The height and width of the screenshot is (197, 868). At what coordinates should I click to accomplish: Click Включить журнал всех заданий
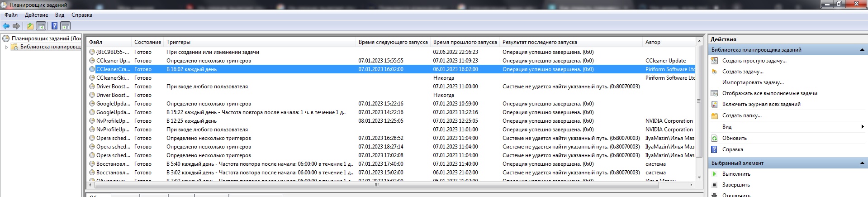(x=761, y=104)
